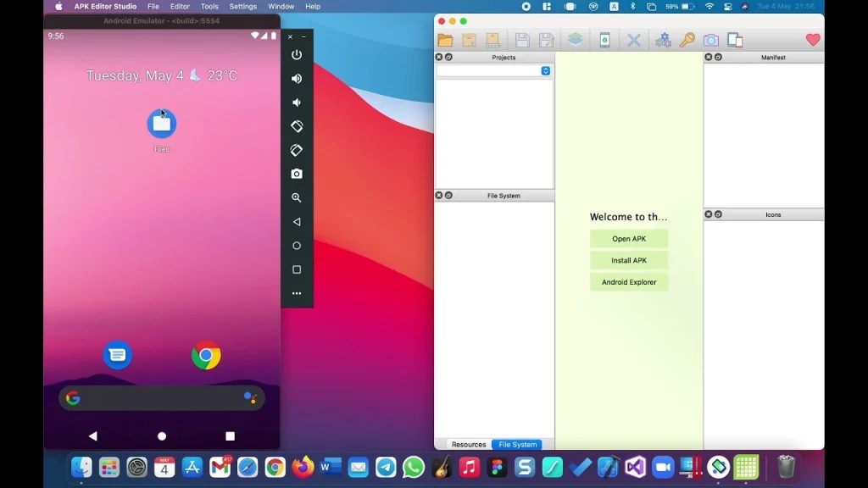Toggle the emulator zoom mode icon
Screen dimensions: 868x488
click(x=297, y=197)
